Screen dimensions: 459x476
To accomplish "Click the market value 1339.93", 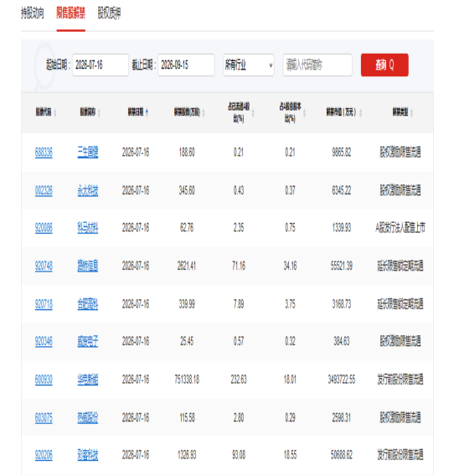I will 342,228.
